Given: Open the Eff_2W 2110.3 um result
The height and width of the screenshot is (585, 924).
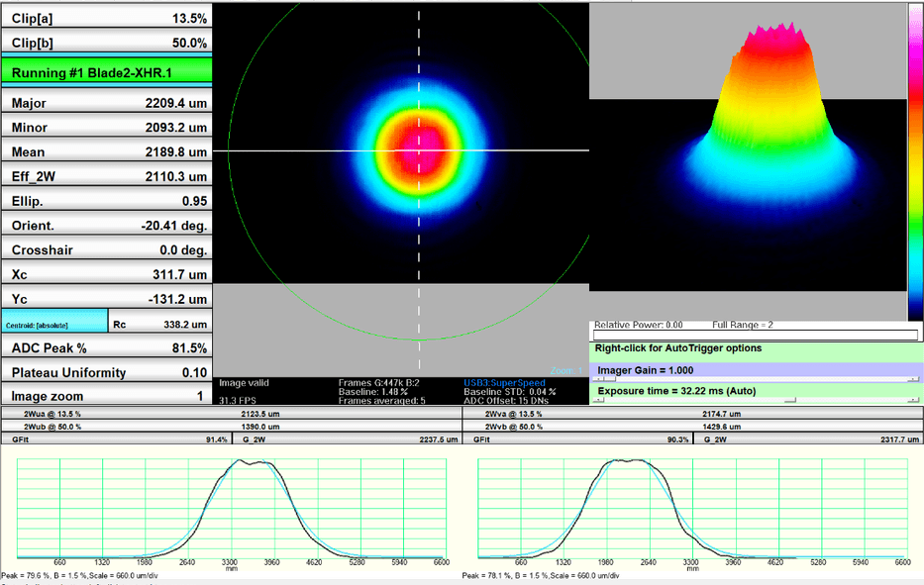Looking at the screenshot, I should (x=107, y=176).
